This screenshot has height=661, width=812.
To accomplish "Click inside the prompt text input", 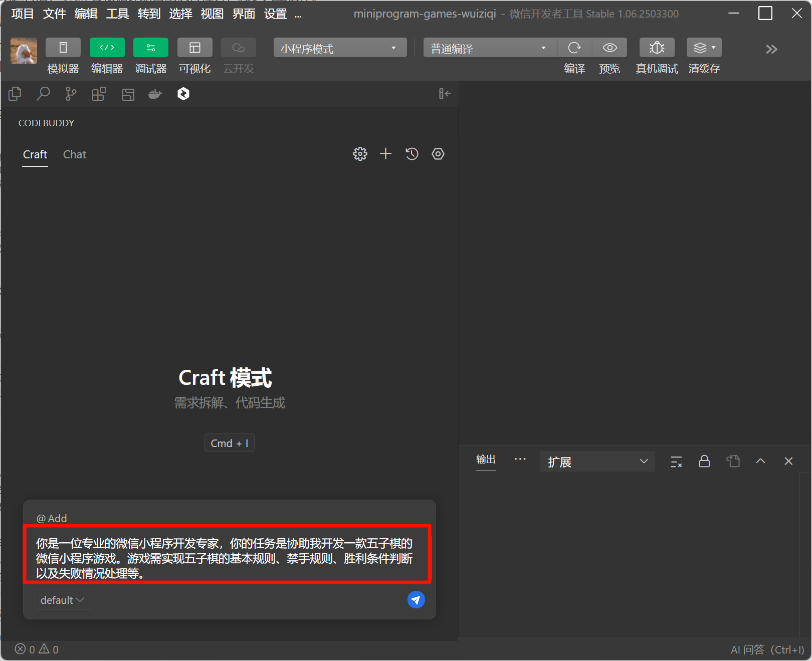I will pyautogui.click(x=226, y=558).
